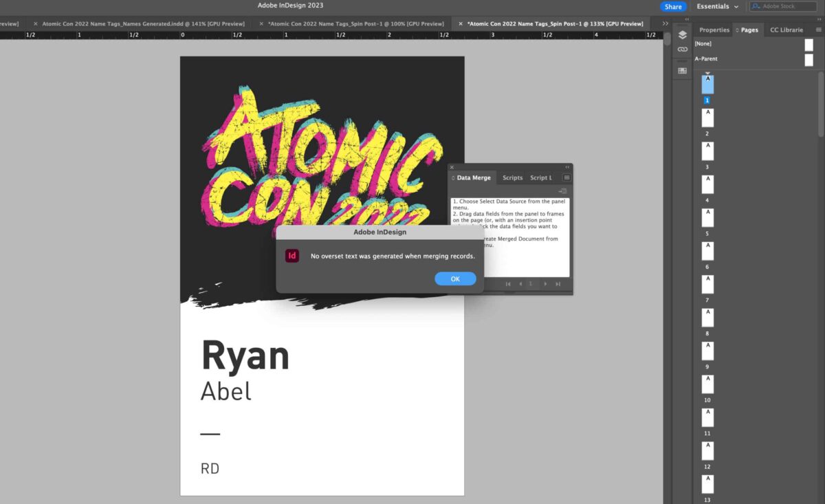Click the InDesign icon in the alert dialog
The height and width of the screenshot is (504, 825).
point(292,255)
